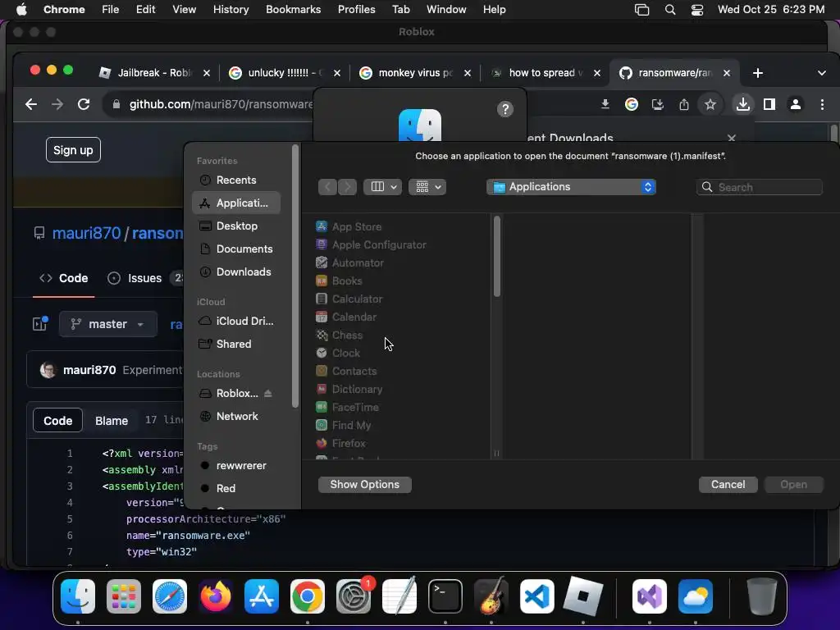The image size is (840, 630).
Task: Bookmark this page with star icon
Action: [710, 104]
